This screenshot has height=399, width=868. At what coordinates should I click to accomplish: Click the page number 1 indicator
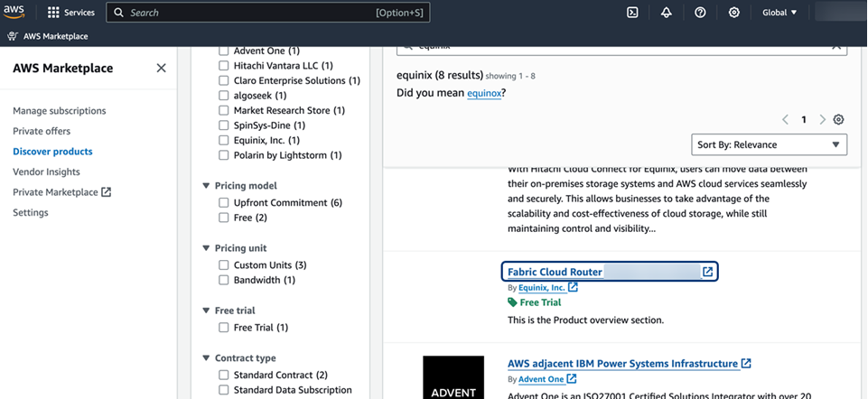[x=804, y=119]
